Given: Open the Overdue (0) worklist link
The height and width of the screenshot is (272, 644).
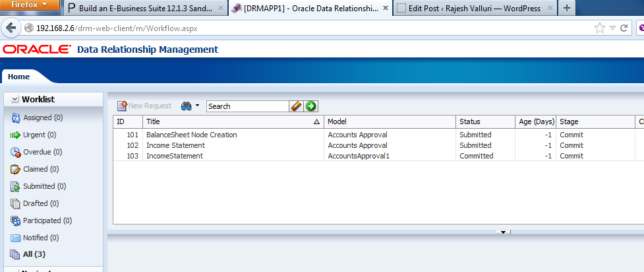Looking at the screenshot, I should tap(43, 152).
